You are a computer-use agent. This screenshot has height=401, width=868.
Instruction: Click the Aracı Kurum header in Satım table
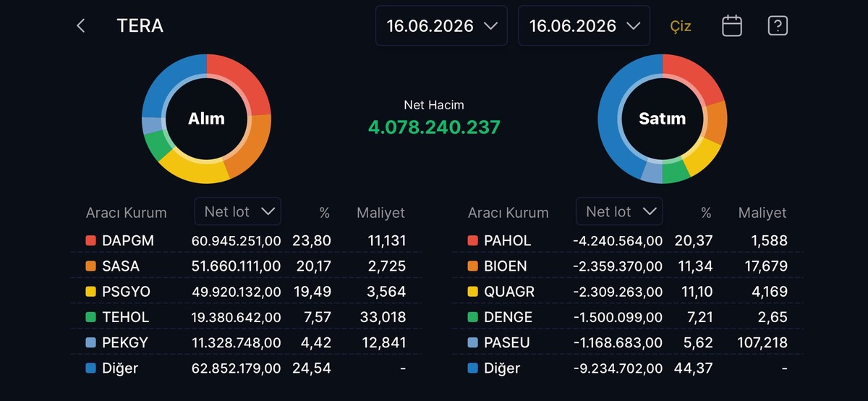(509, 213)
